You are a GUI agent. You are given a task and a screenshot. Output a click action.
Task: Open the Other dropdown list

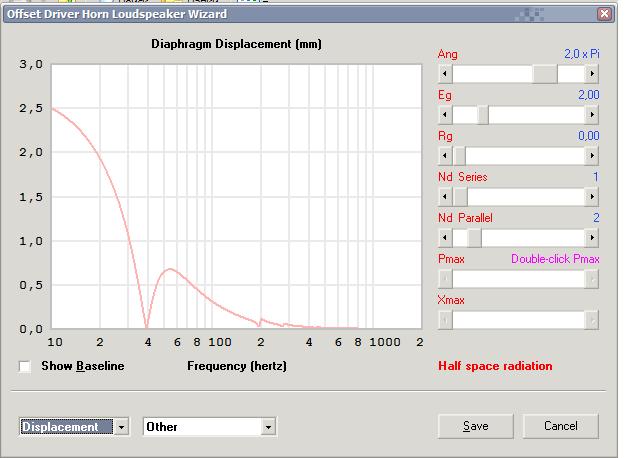tap(268, 427)
